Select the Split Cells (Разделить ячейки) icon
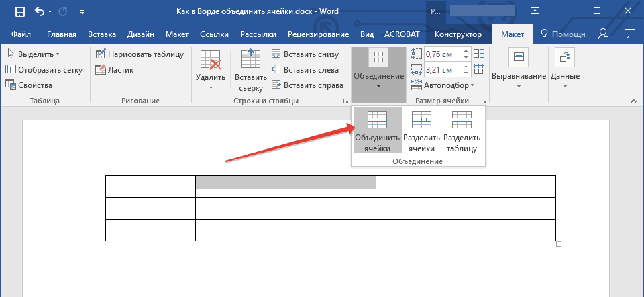 (421, 120)
